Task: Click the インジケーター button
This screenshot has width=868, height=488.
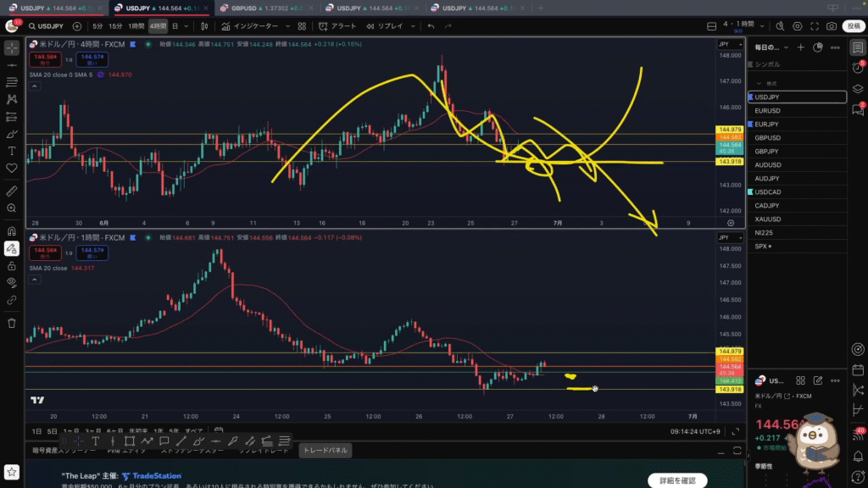Action: (250, 26)
